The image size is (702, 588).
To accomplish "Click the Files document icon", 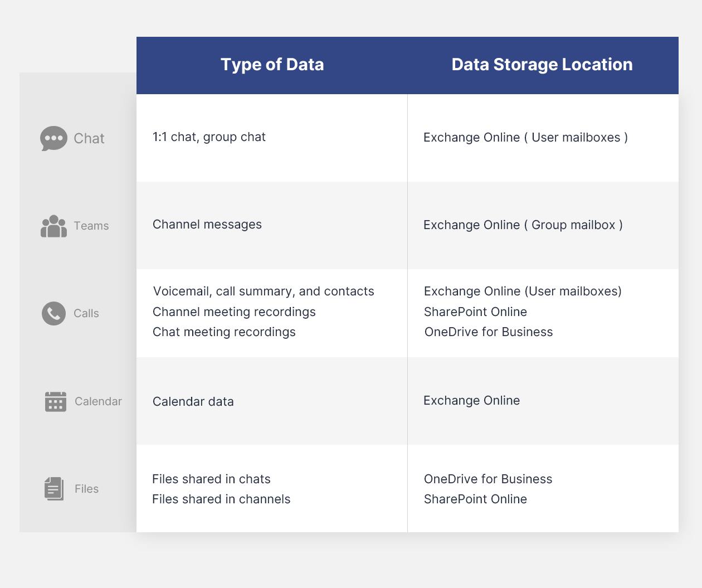I will pos(54,489).
